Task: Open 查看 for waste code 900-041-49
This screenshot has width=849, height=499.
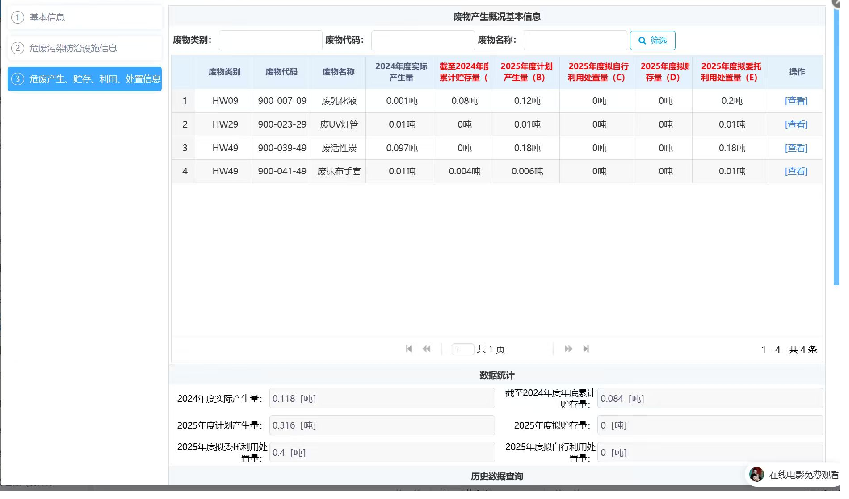Action: pos(796,171)
